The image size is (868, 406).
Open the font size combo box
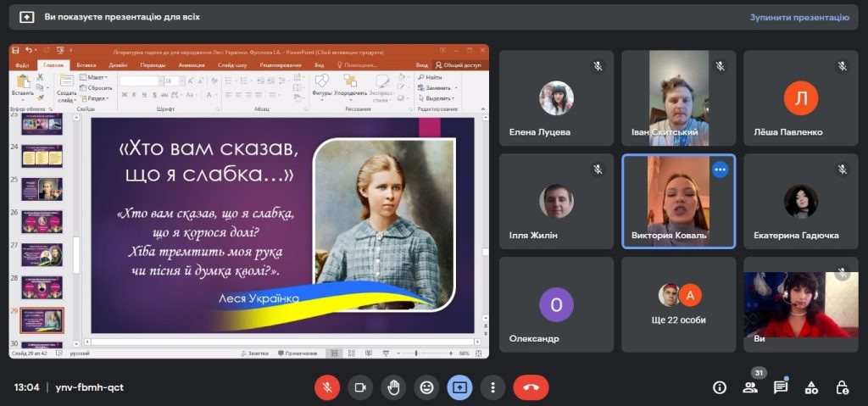(x=173, y=81)
